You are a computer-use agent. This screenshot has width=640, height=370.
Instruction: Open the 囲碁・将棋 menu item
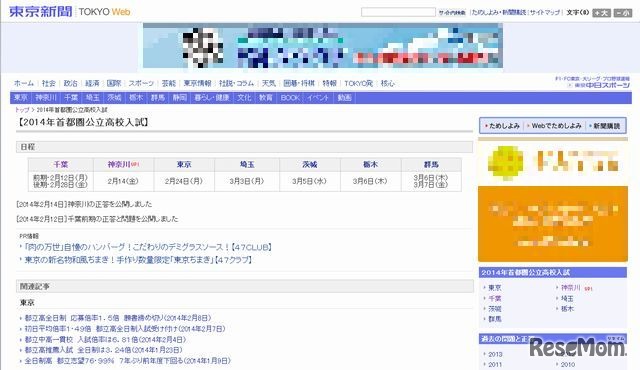point(299,83)
